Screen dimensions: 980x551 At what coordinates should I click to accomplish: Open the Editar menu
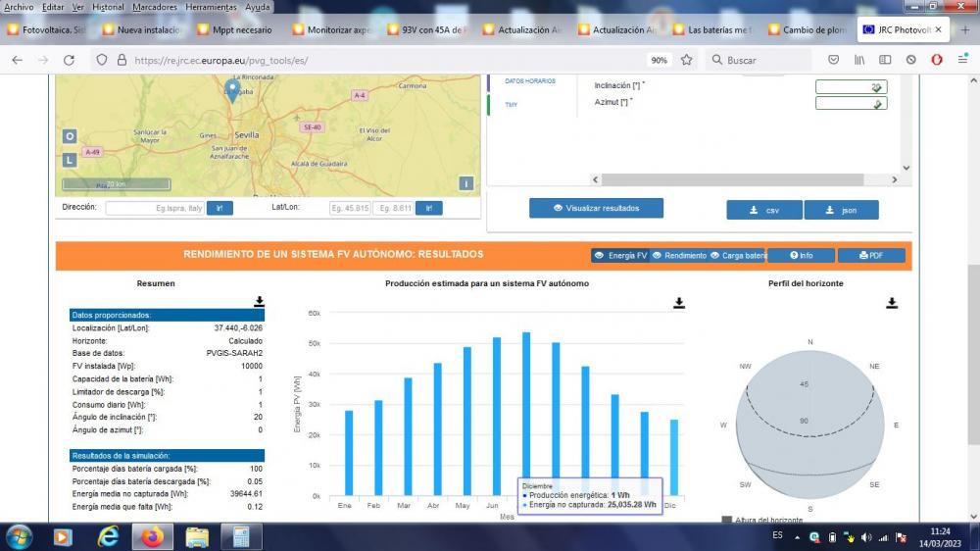53,7
